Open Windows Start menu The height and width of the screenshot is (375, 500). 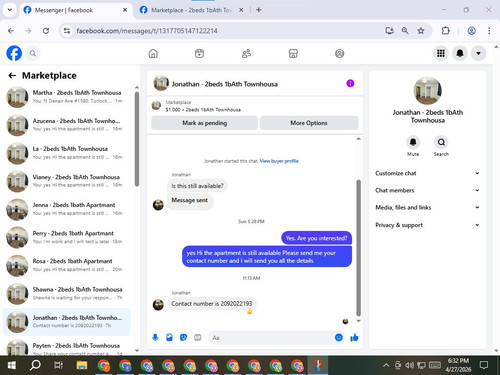[11, 365]
